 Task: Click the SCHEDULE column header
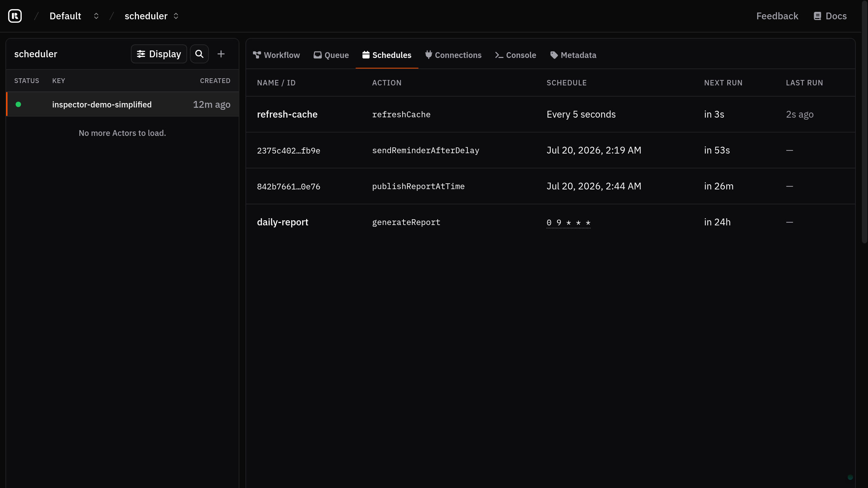point(566,83)
